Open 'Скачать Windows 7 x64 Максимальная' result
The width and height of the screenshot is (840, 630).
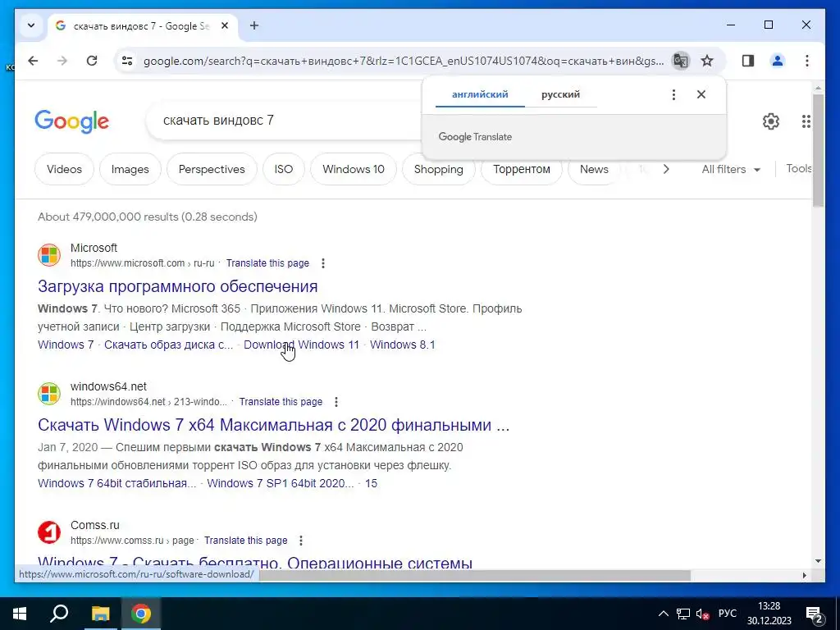[274, 425]
